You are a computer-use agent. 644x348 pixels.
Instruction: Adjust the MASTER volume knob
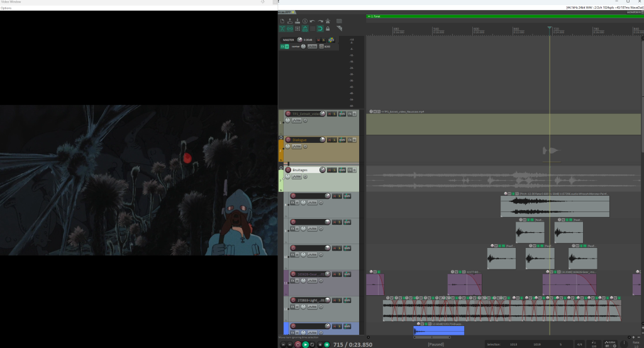click(x=299, y=40)
